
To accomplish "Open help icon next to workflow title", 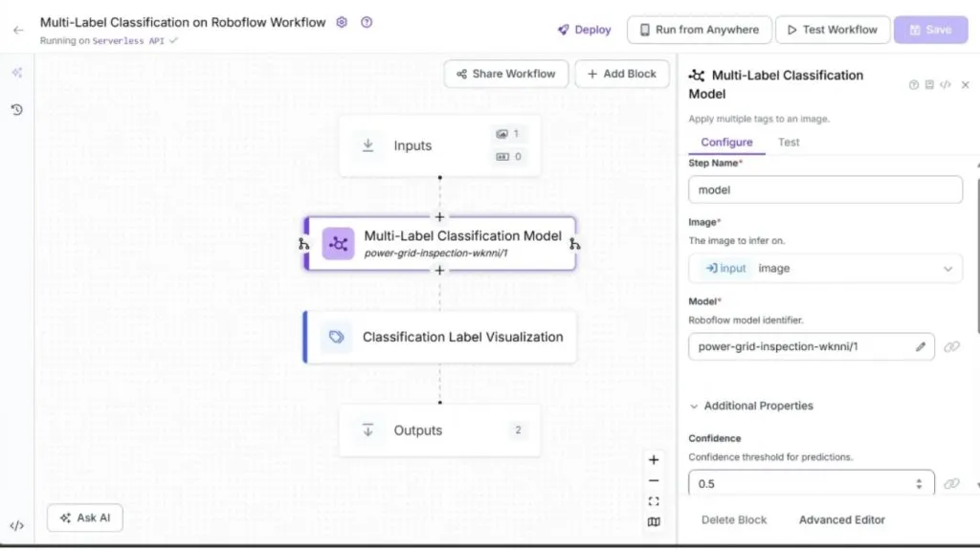I will [367, 23].
